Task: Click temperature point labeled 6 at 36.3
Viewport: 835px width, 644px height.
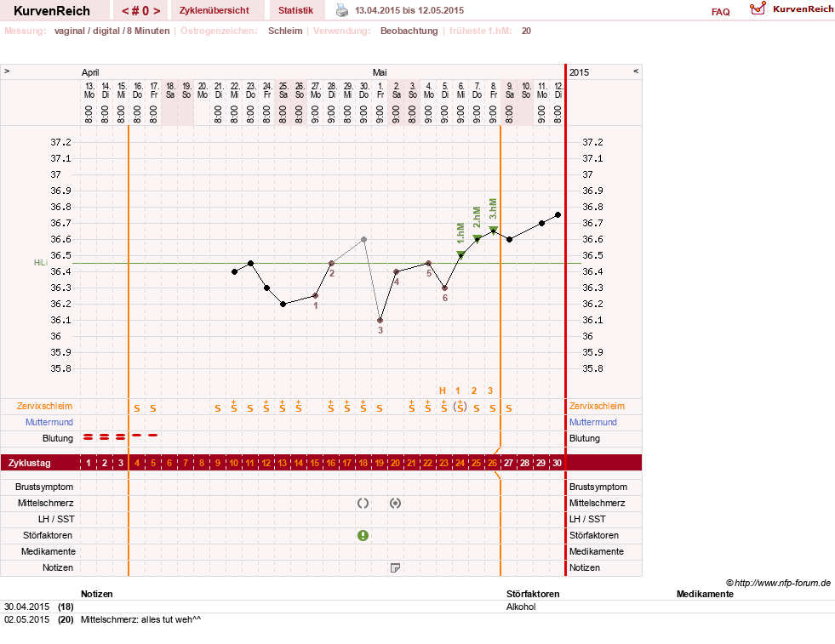Action: pos(444,288)
